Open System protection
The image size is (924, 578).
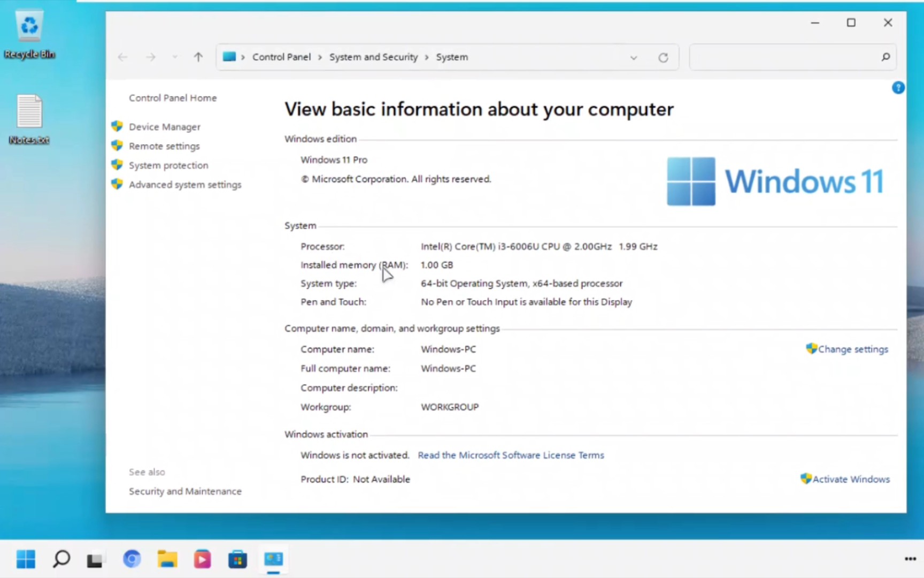click(x=168, y=165)
